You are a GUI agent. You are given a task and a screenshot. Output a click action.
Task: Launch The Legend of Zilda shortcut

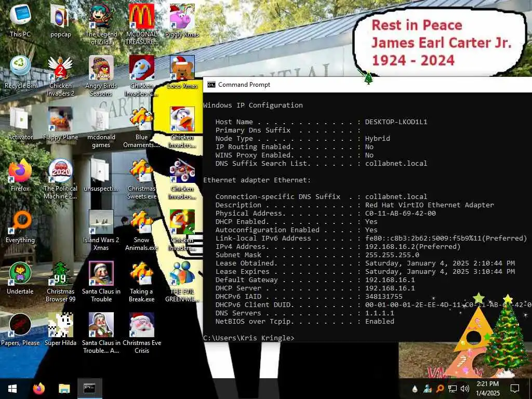tap(101, 25)
